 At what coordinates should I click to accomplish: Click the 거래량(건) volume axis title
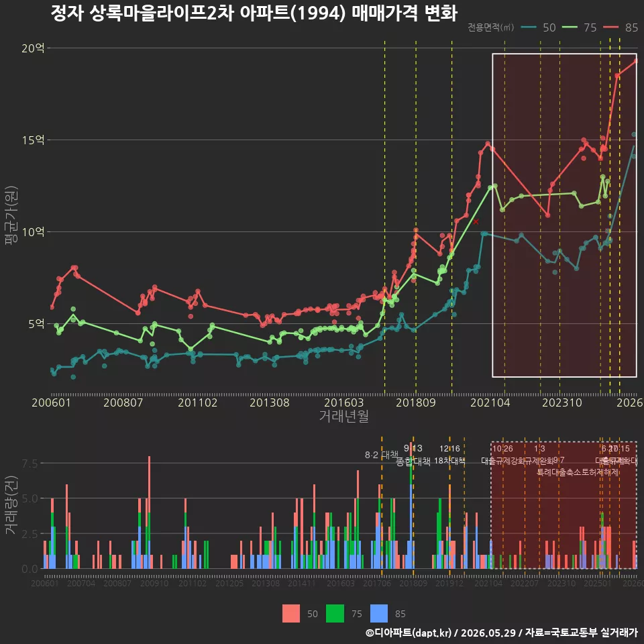click(11, 505)
